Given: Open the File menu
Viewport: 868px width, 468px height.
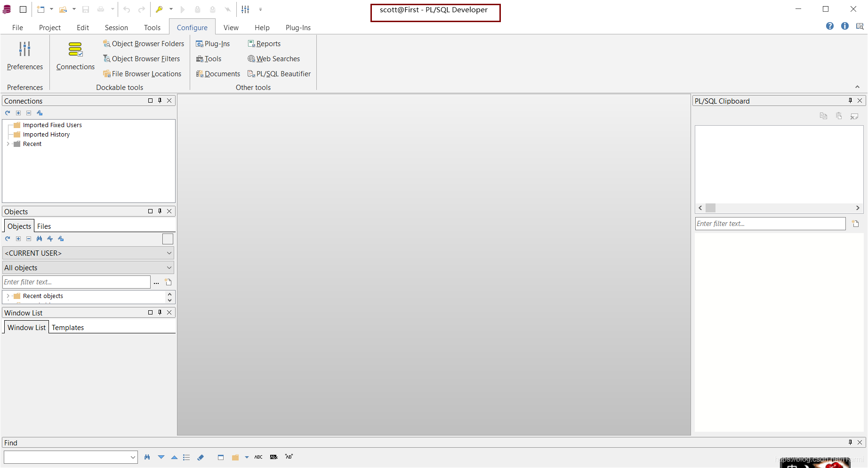Looking at the screenshot, I should tap(17, 28).
